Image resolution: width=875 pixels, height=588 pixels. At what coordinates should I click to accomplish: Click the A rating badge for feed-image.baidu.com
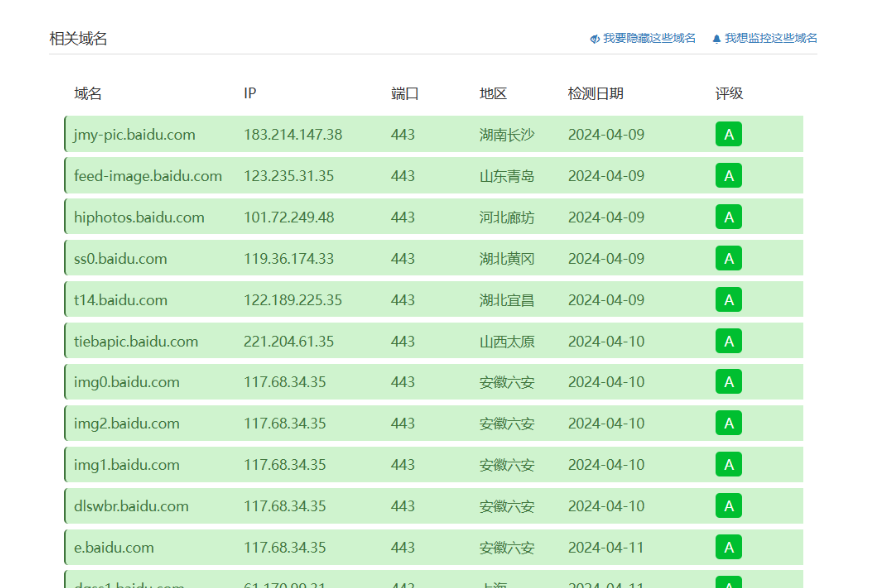[x=729, y=176]
